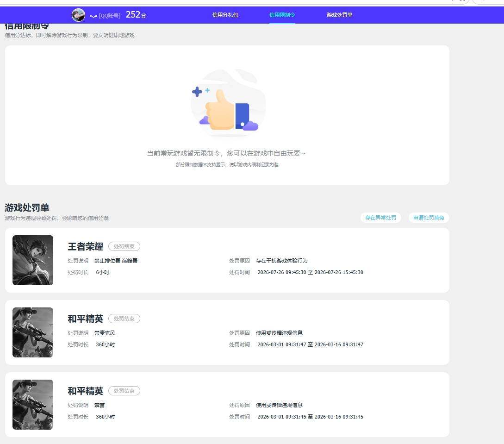Click the 禁言 penalty description

100,405
